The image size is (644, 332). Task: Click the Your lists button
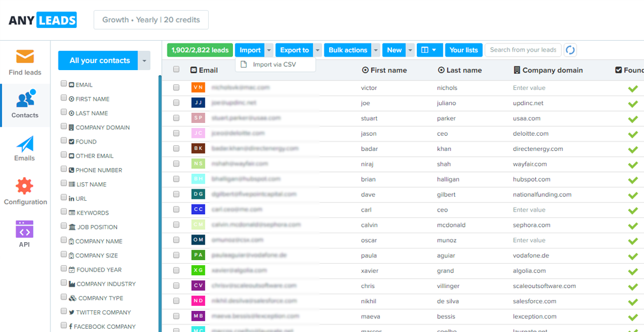[x=464, y=50]
